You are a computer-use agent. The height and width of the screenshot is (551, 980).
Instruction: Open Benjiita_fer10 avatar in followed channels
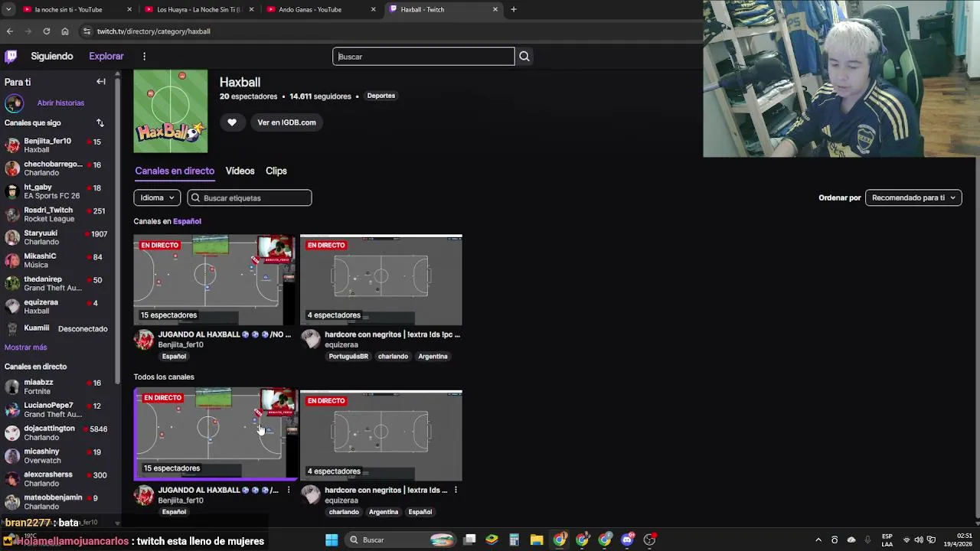click(x=12, y=145)
